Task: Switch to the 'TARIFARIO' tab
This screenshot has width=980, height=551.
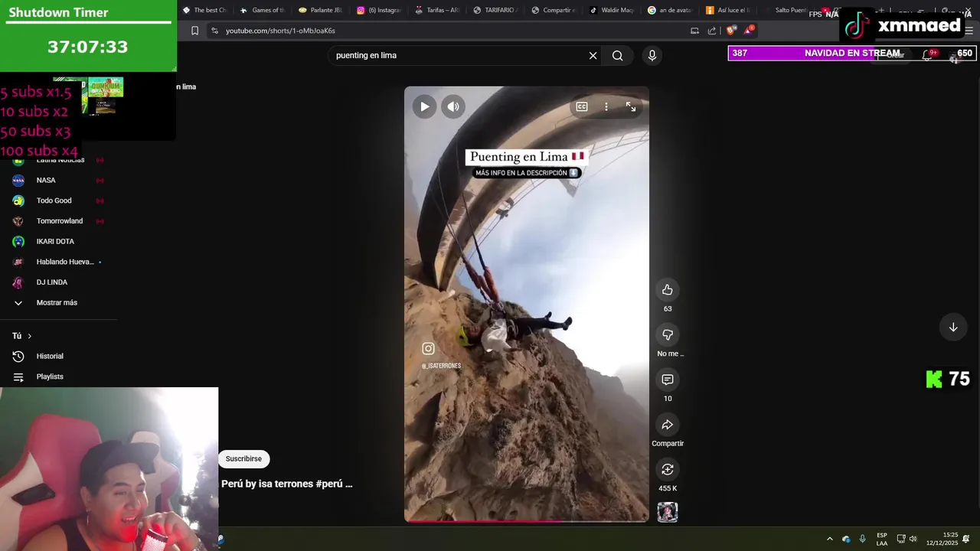Action: coord(495,10)
